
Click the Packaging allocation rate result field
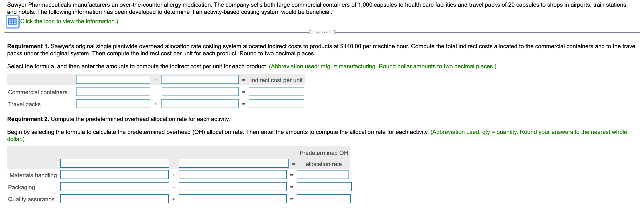click(324, 187)
